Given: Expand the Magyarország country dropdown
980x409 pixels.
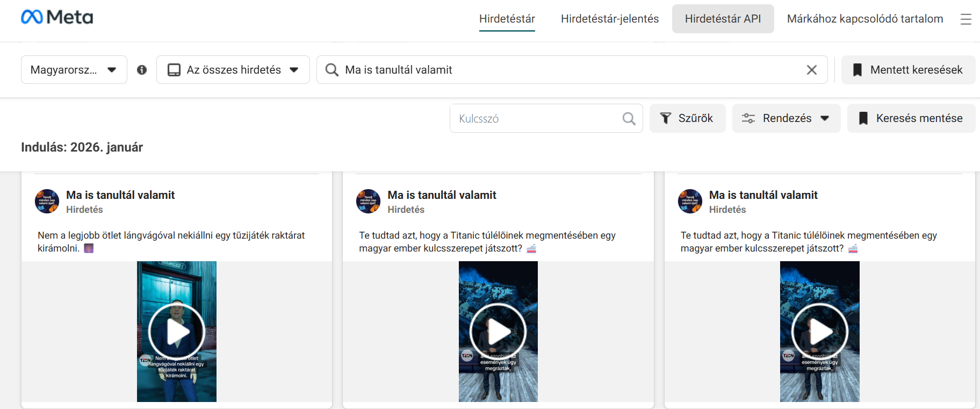Looking at the screenshot, I should pyautogui.click(x=74, y=70).
